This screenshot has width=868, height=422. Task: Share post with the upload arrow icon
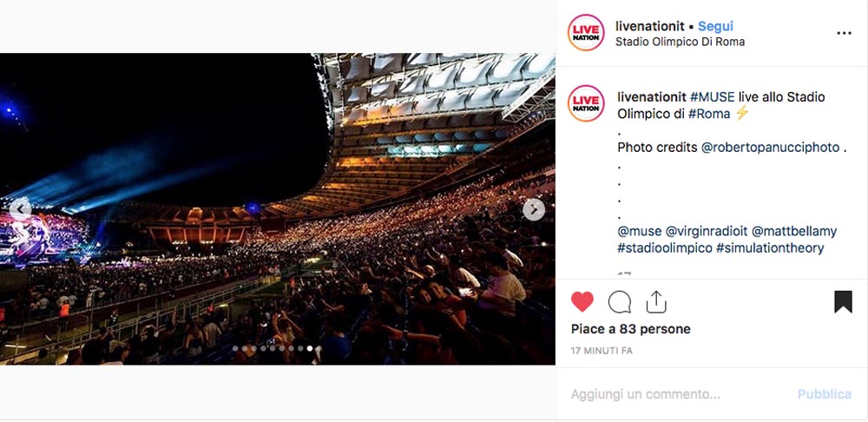click(x=656, y=302)
